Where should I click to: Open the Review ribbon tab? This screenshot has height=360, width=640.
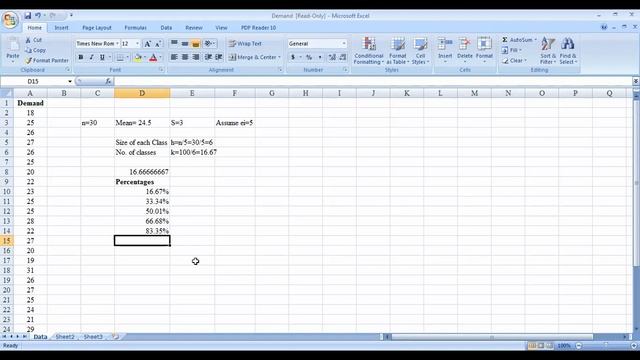[x=194, y=28]
